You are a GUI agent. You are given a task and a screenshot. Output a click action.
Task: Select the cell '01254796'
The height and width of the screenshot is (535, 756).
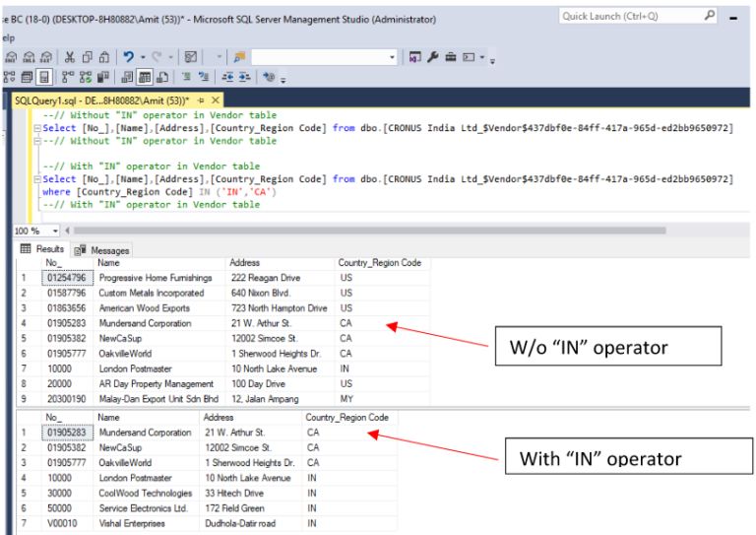(x=67, y=278)
